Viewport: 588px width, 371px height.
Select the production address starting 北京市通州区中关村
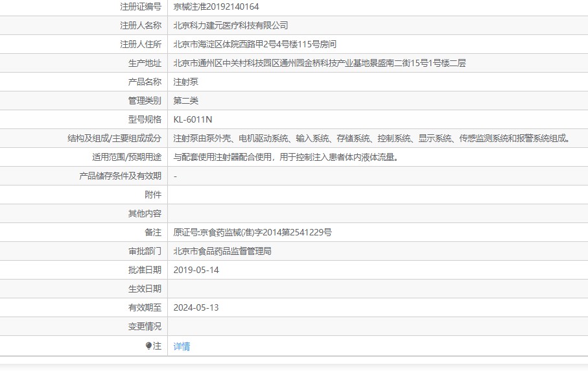coord(320,63)
